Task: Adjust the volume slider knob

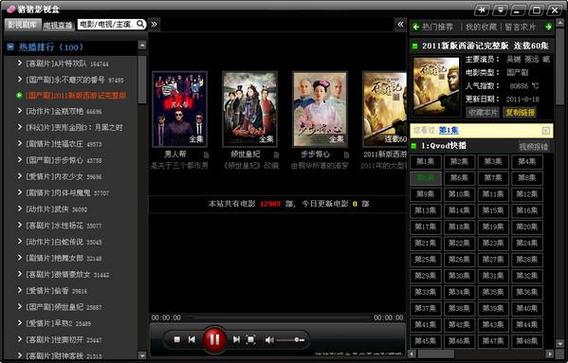Action: click(x=297, y=340)
